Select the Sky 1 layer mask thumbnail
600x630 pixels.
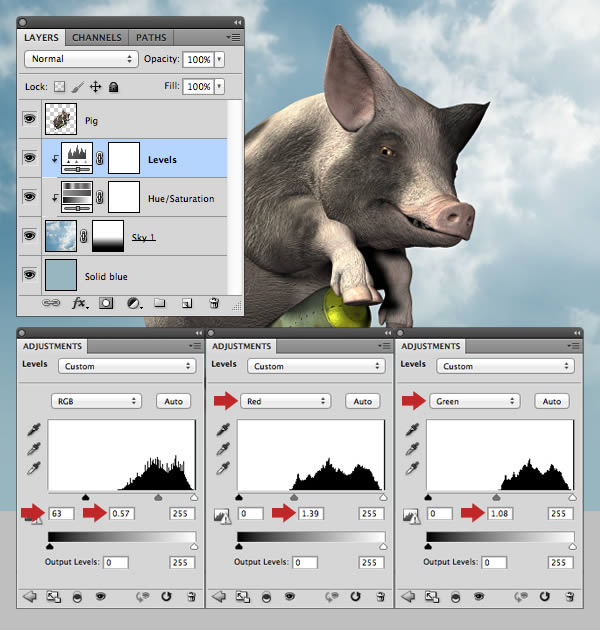point(108,236)
